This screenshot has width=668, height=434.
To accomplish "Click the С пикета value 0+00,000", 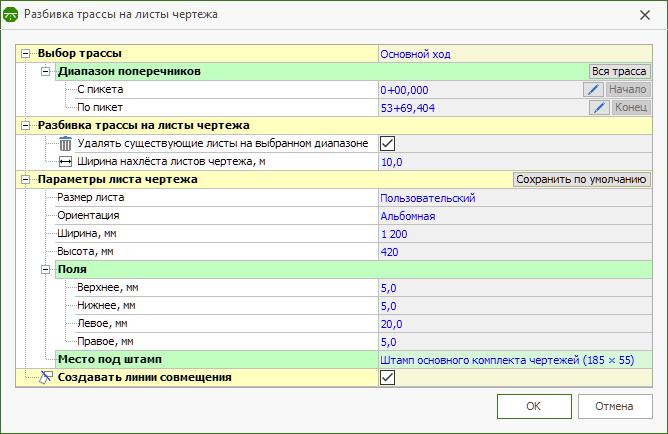I will tap(404, 90).
